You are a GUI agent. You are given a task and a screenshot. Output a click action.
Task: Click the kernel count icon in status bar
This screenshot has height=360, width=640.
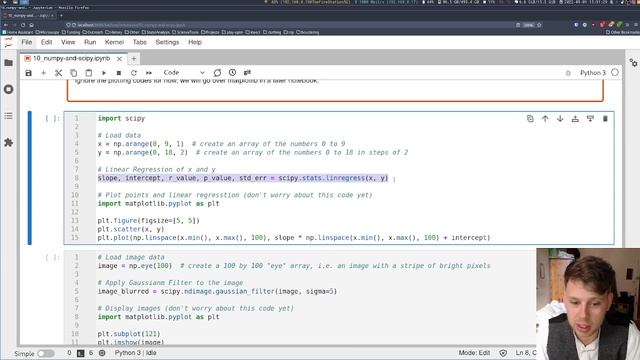coord(102,353)
